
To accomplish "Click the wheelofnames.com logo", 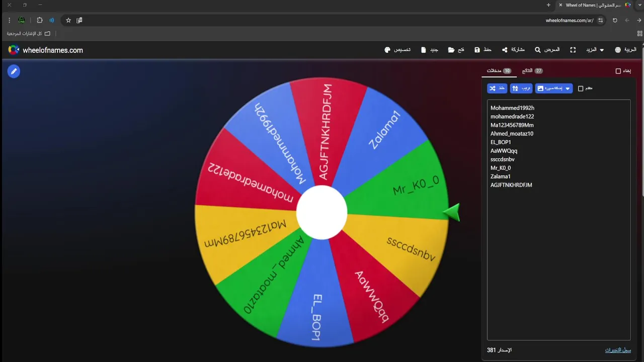I will pos(46,50).
